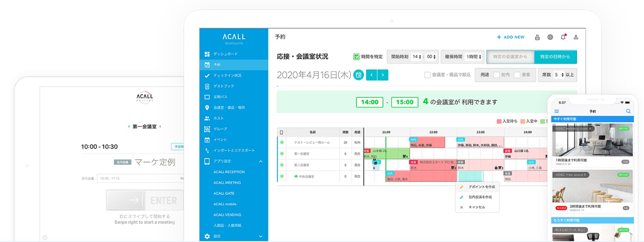Click green status dot for 第二会議室
644x242 pixels.
point(282,165)
